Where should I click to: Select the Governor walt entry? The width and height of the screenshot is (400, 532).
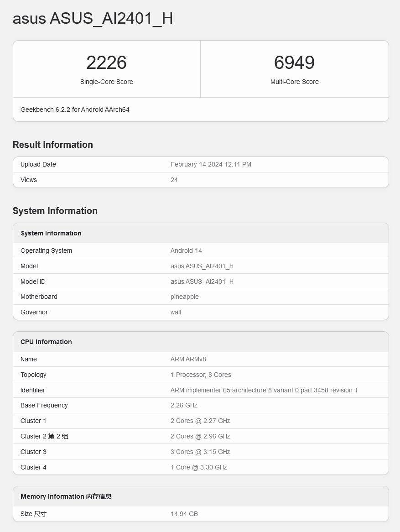(x=176, y=312)
